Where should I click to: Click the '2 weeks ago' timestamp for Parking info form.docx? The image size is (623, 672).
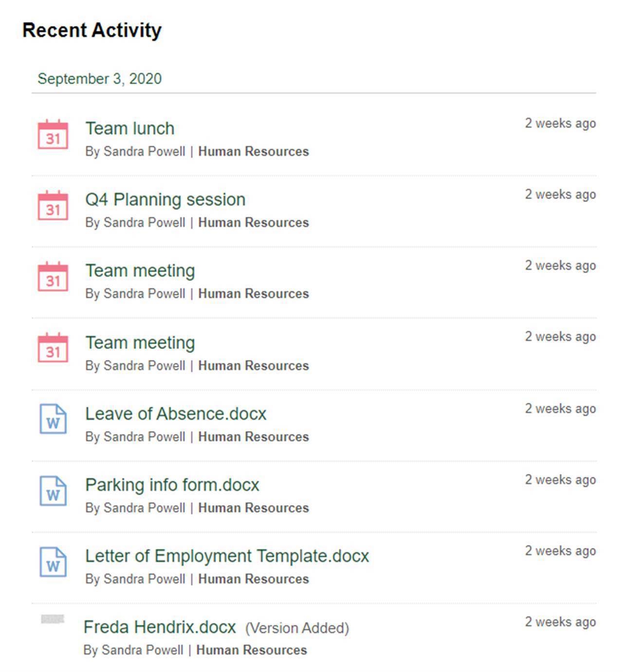pos(560,480)
